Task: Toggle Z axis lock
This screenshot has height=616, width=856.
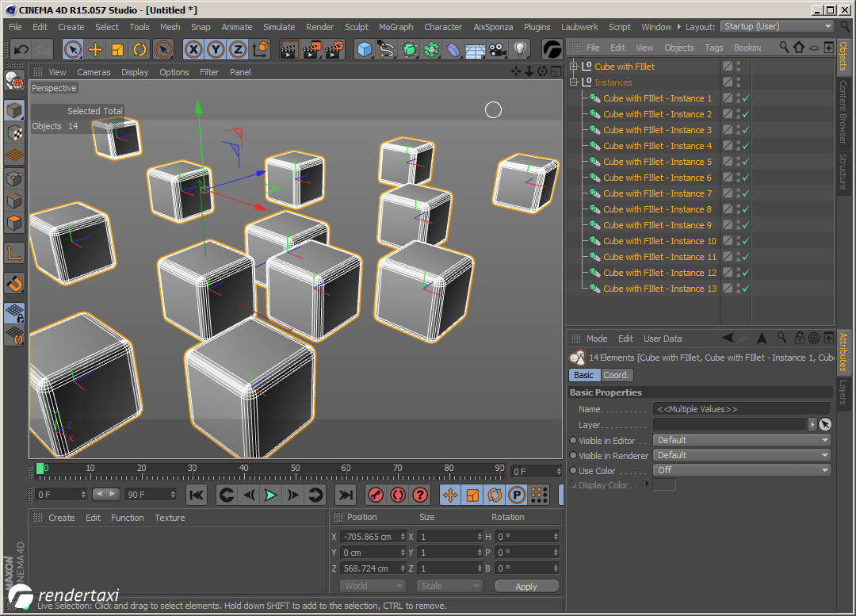Action: [x=238, y=50]
